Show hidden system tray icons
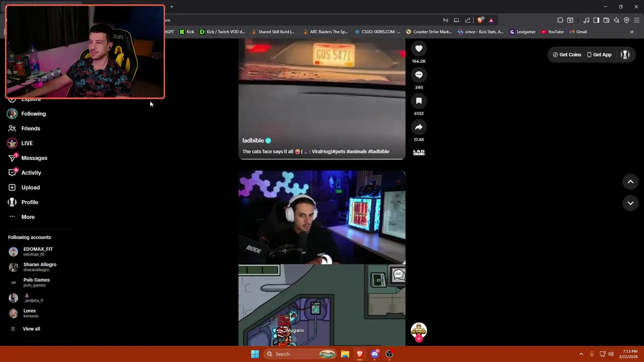 pos(581,354)
